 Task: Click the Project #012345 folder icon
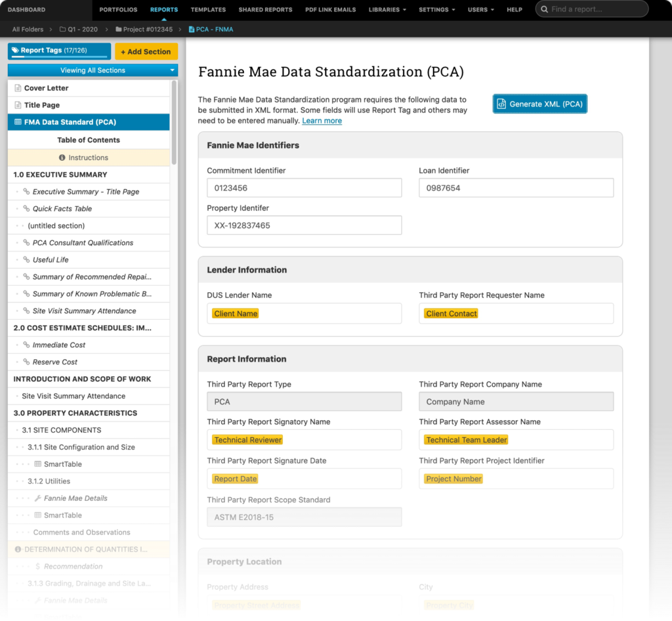(x=118, y=29)
